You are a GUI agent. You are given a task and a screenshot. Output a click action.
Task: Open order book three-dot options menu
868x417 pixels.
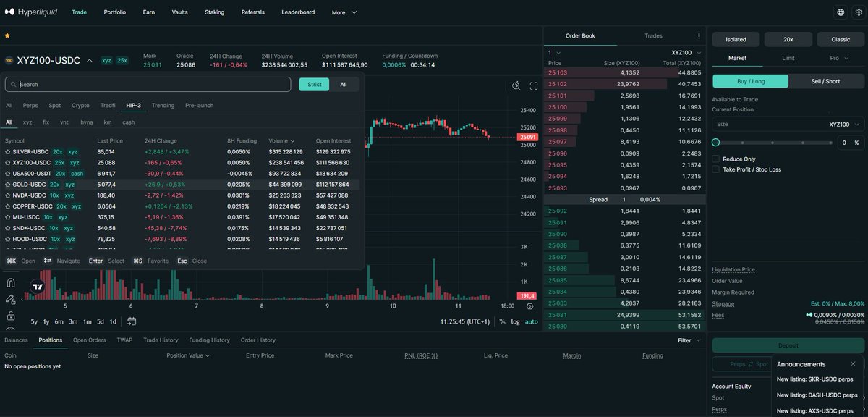pos(699,35)
